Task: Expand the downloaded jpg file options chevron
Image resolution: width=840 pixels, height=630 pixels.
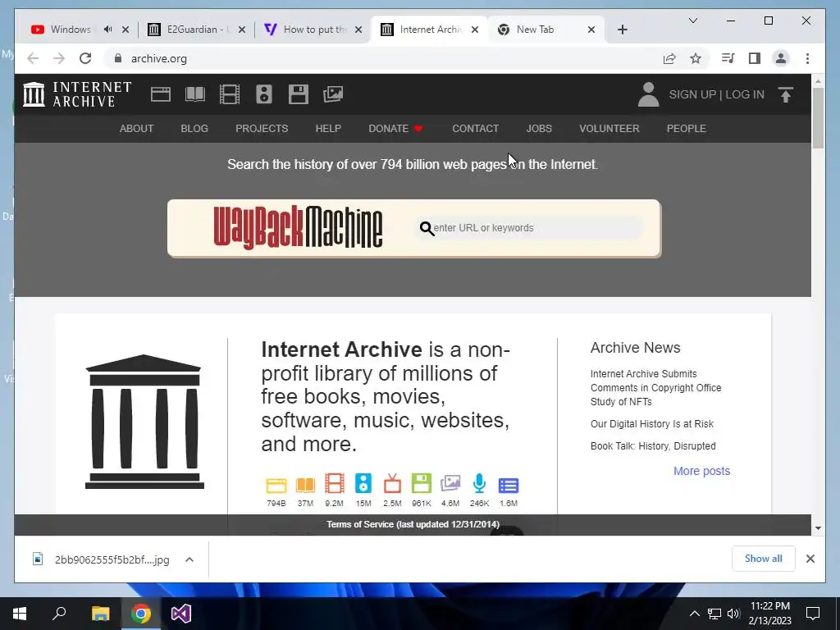Action: tap(189, 559)
